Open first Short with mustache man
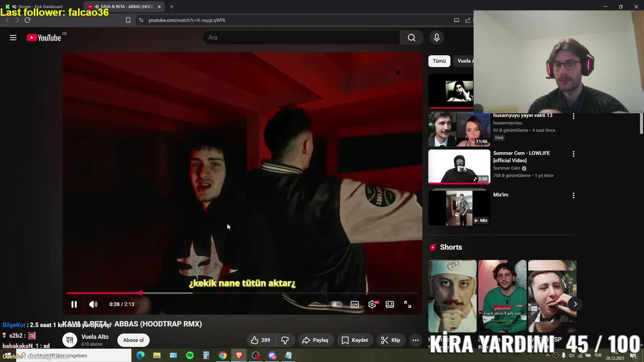The height and width of the screenshot is (362, 644). click(452, 296)
